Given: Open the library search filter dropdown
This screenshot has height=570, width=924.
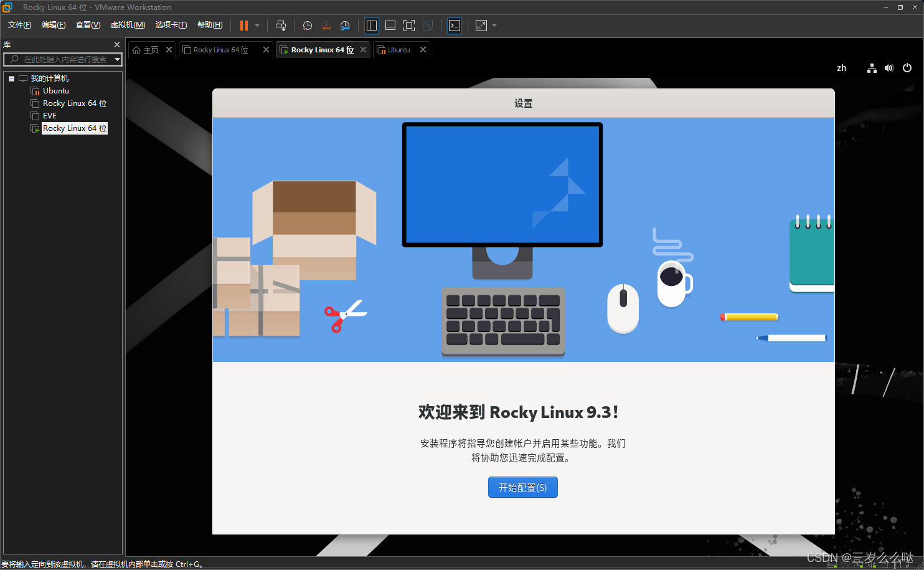Looking at the screenshot, I should (x=117, y=59).
